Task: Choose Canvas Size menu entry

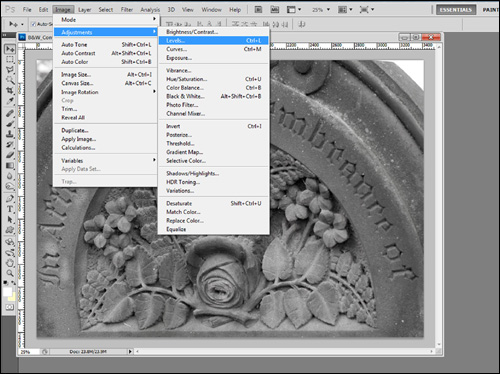Action: point(106,83)
